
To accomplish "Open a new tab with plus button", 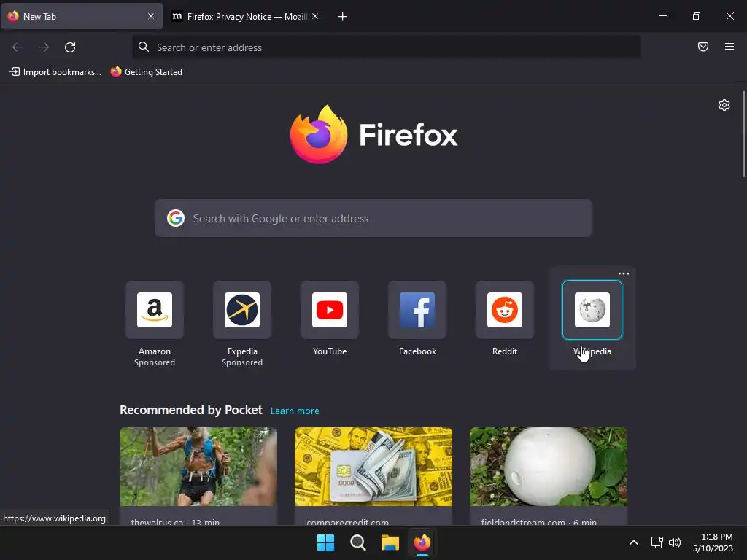I will point(343,17).
